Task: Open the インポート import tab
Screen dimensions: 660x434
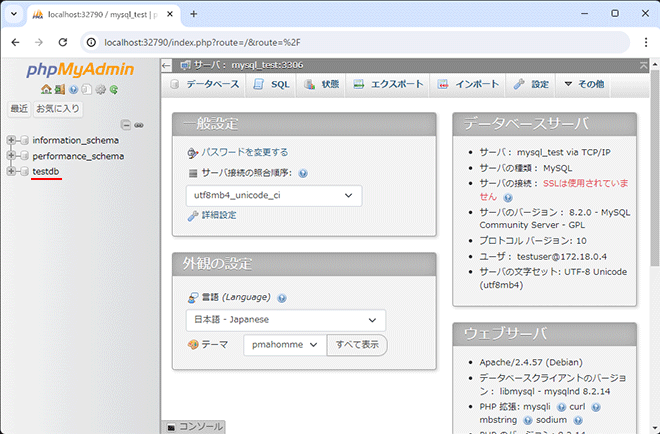Action: pyautogui.click(x=468, y=84)
